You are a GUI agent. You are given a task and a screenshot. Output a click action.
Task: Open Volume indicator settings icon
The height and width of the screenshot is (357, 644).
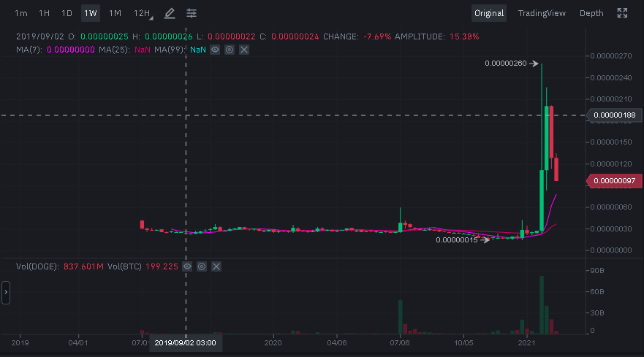[x=202, y=266]
